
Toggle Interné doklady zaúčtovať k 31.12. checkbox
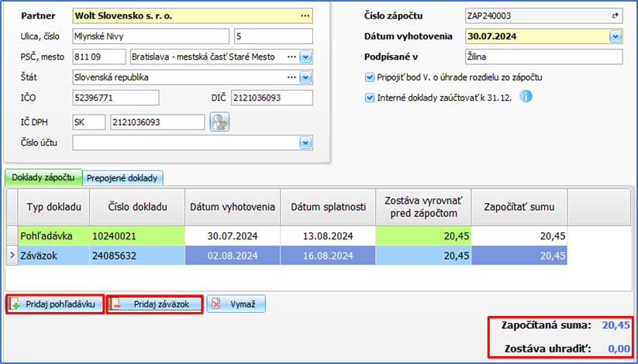[370, 98]
